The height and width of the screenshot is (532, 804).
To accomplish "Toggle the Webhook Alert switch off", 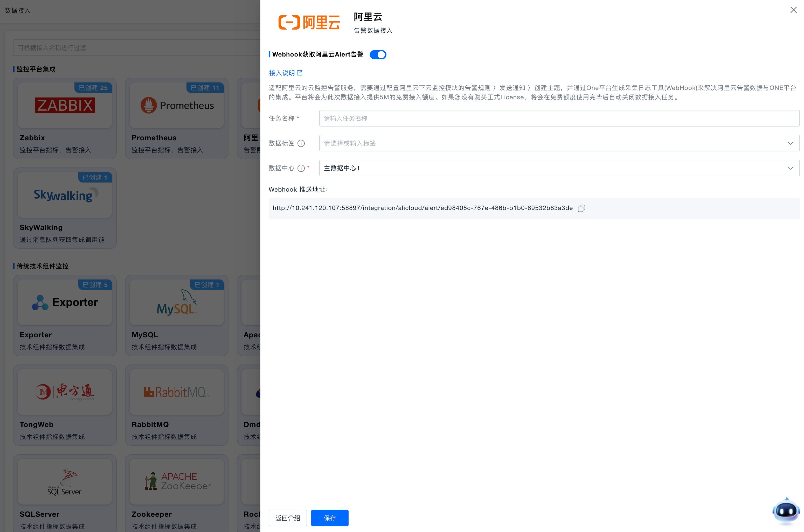I will (378, 55).
